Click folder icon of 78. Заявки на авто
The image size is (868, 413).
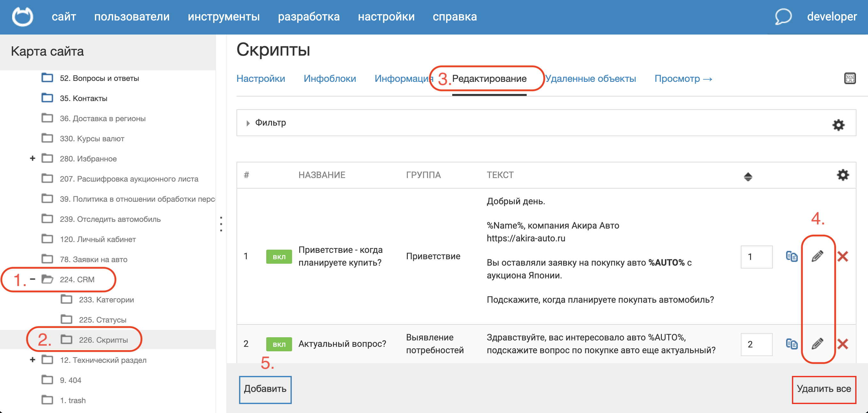(47, 259)
